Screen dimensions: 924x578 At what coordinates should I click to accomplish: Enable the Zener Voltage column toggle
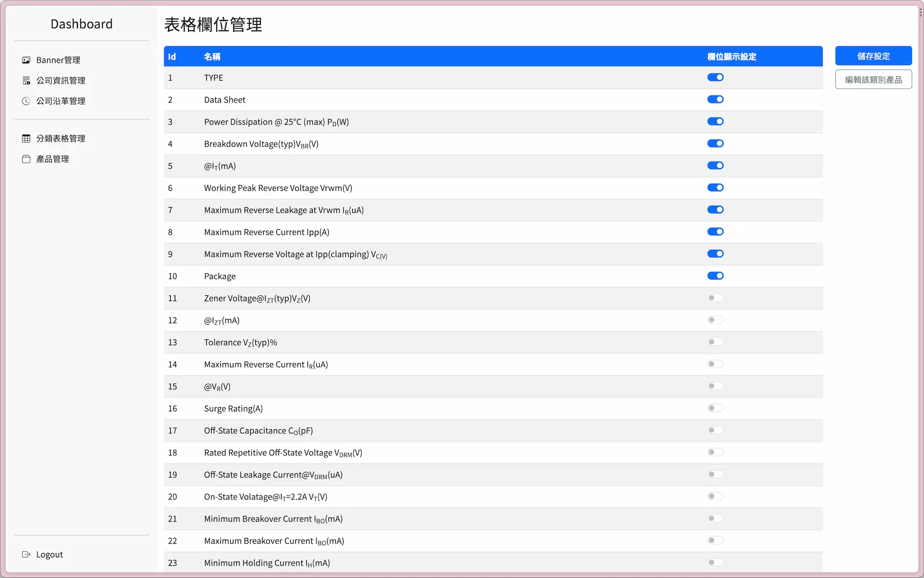point(715,298)
